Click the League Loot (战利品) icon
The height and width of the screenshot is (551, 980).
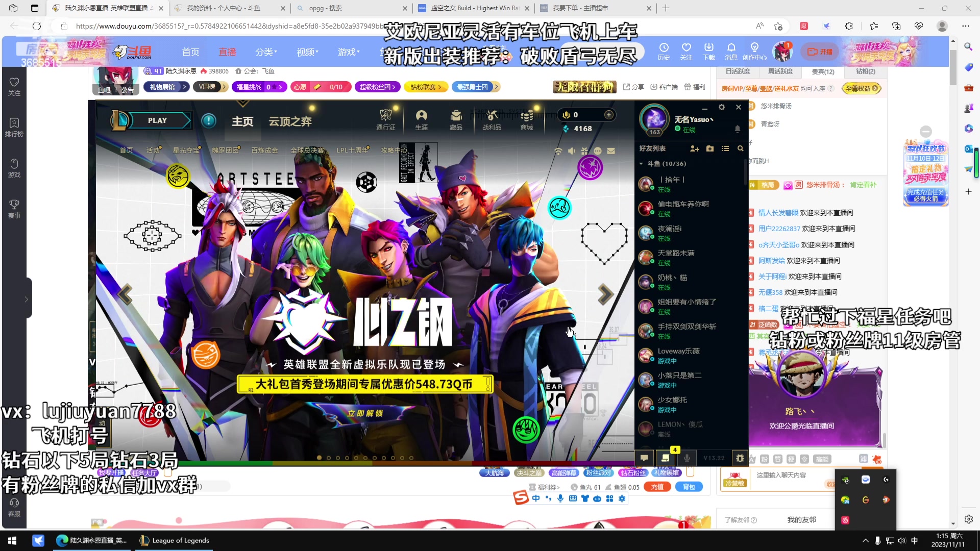[x=492, y=120]
